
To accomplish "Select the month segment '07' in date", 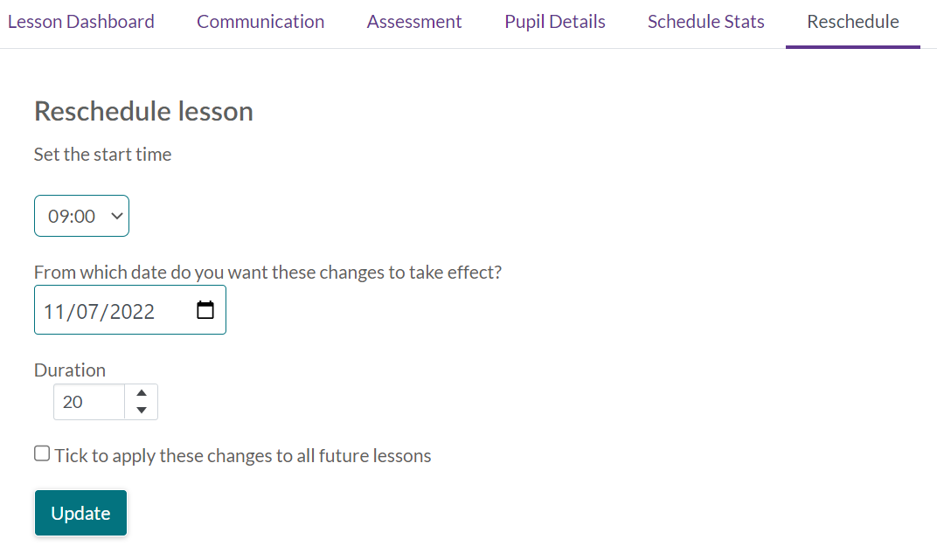I will click(87, 312).
